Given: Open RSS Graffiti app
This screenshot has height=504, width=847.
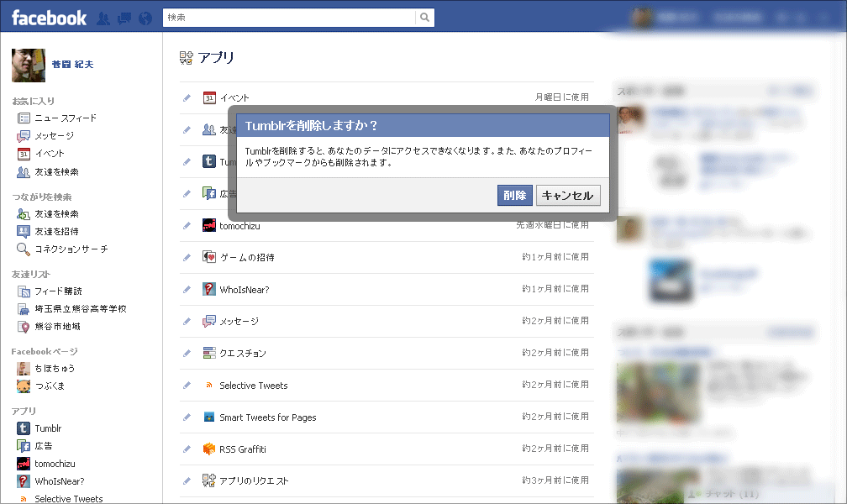Looking at the screenshot, I should click(243, 449).
